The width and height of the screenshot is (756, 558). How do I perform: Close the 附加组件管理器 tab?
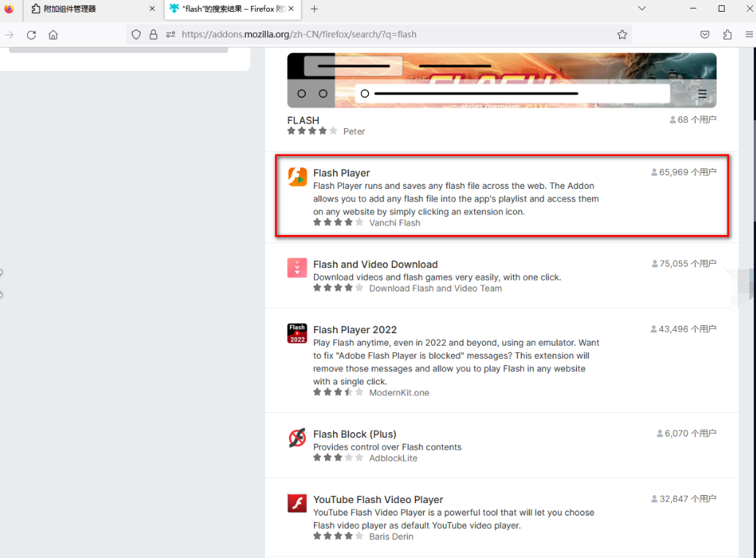pyautogui.click(x=152, y=9)
